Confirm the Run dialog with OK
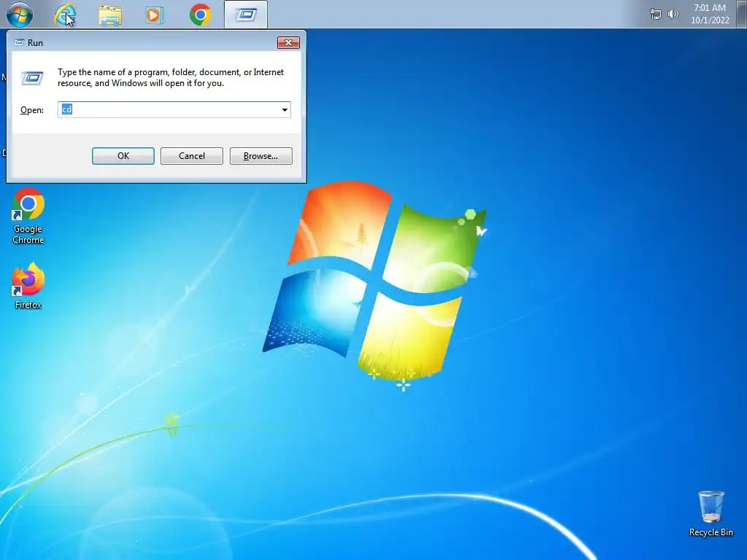Viewport: 747px width, 560px height. [x=123, y=156]
